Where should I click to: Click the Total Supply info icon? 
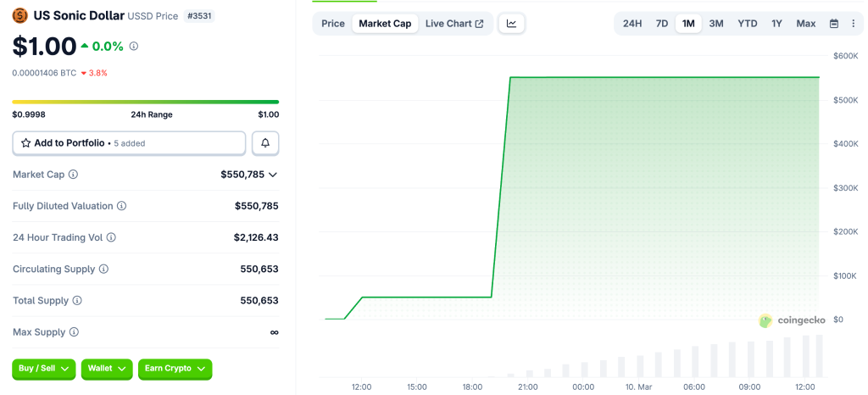click(77, 301)
